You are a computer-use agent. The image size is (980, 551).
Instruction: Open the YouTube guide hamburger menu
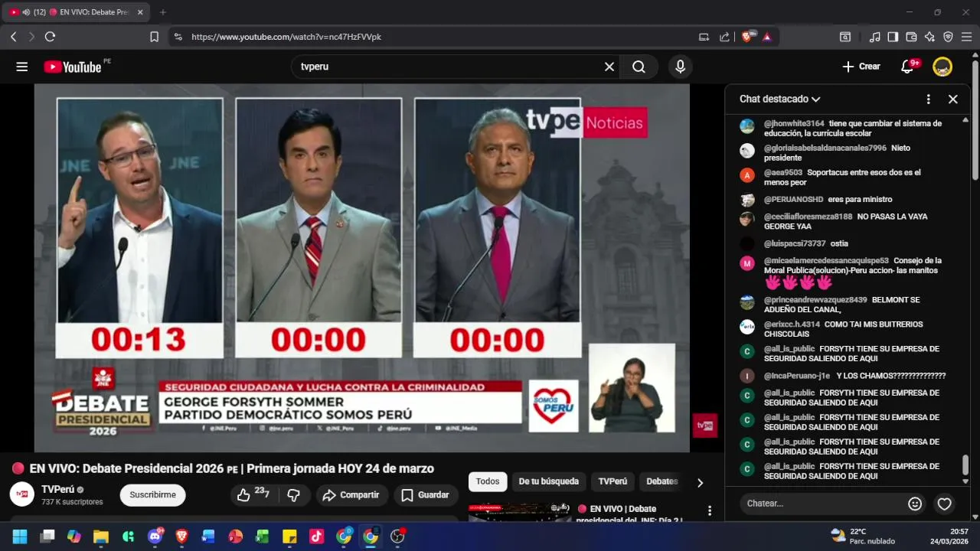(x=21, y=67)
